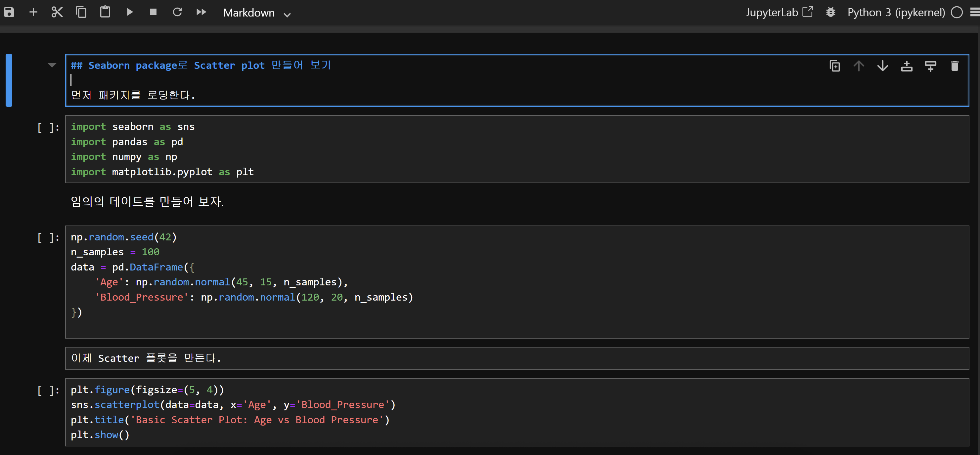Click the plt.title line of code

tap(230, 420)
